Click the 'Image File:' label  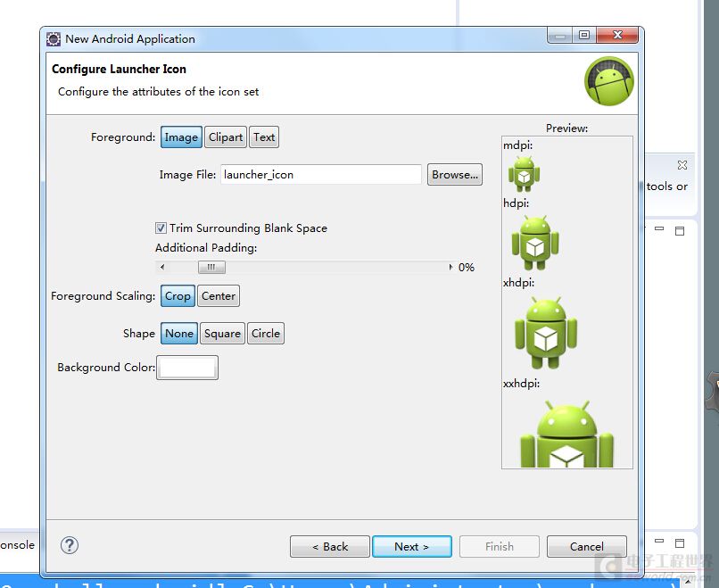pyautogui.click(x=187, y=175)
